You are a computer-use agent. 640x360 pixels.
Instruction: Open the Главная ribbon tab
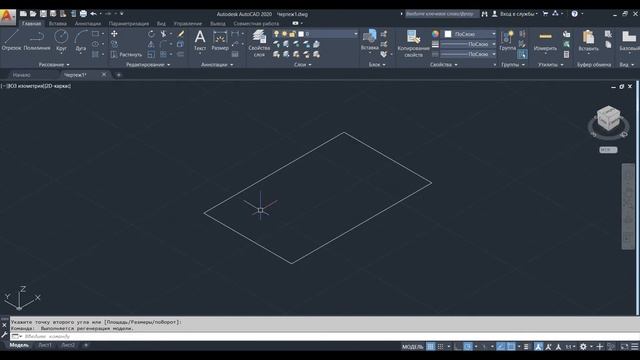[x=31, y=24]
